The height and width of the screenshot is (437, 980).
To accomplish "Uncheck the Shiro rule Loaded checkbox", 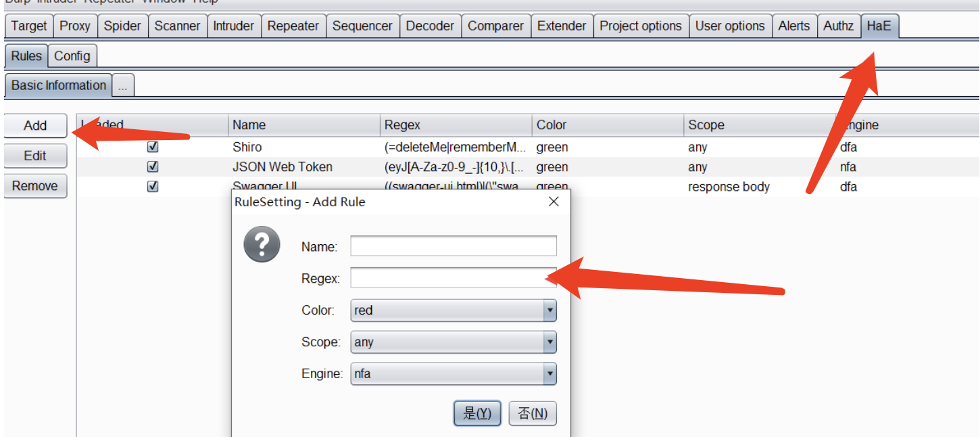I will pos(153,147).
